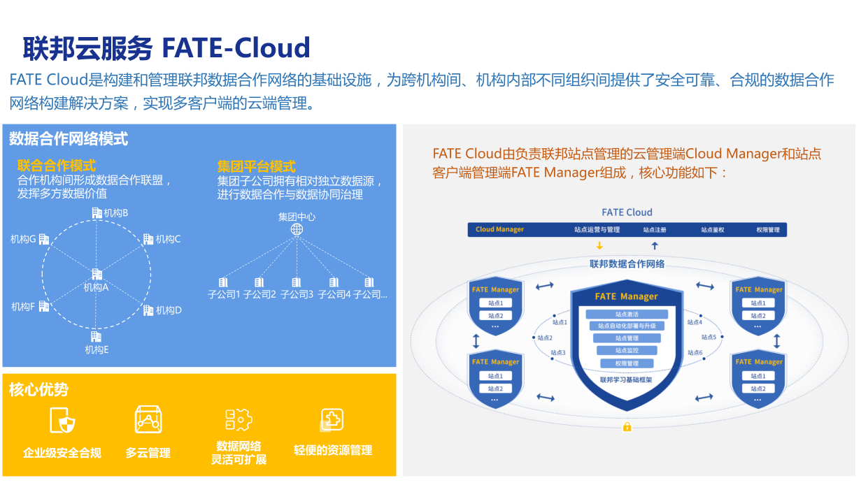Click the server icon above 子公司...
868x485 pixels.
pyautogui.click(x=369, y=282)
